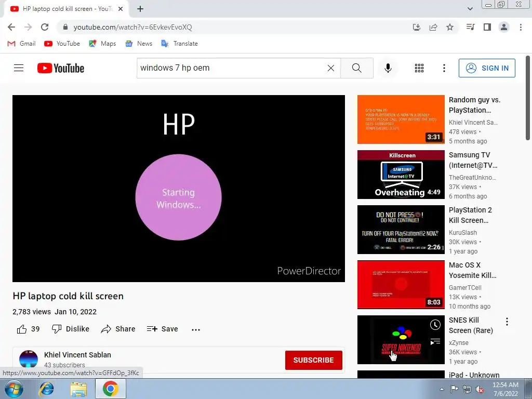This screenshot has height=399, width=532.
Task: Open the Translate bookmark
Action: coord(179,44)
